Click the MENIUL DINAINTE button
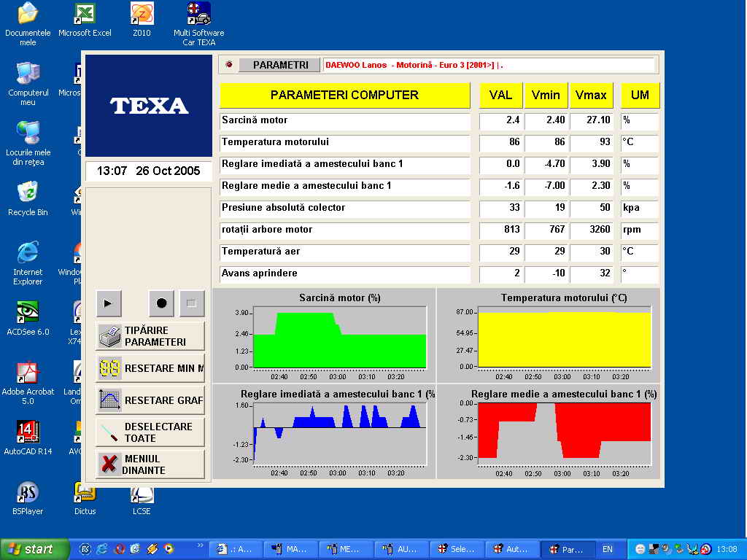This screenshot has height=560, width=747. (150, 464)
